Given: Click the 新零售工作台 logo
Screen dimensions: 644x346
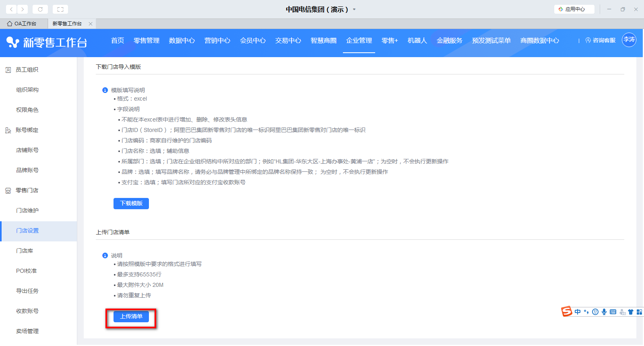Looking at the screenshot, I should click(47, 42).
